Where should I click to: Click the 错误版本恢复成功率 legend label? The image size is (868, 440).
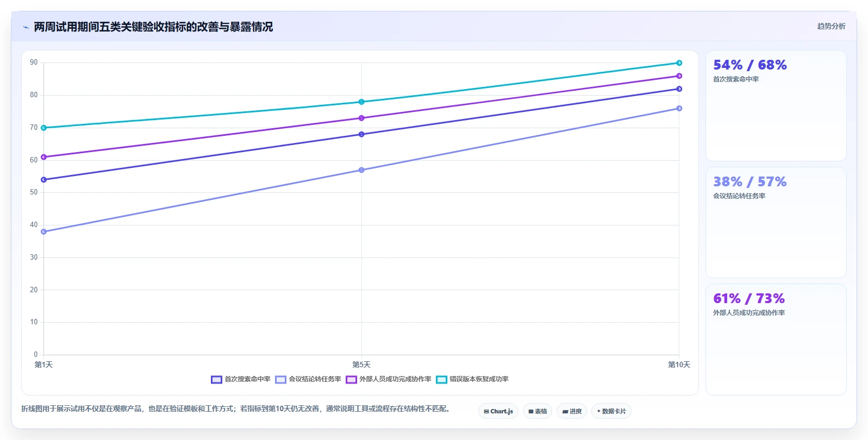click(x=479, y=379)
